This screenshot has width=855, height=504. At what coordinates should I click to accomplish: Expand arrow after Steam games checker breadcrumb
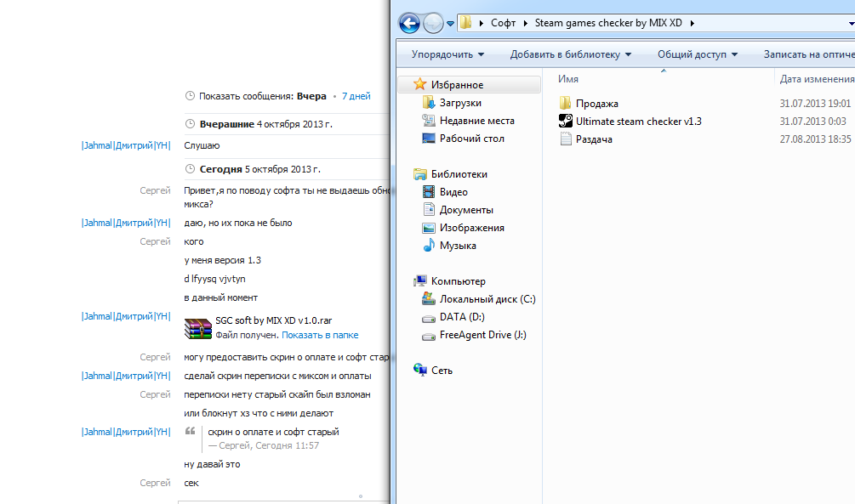692,23
